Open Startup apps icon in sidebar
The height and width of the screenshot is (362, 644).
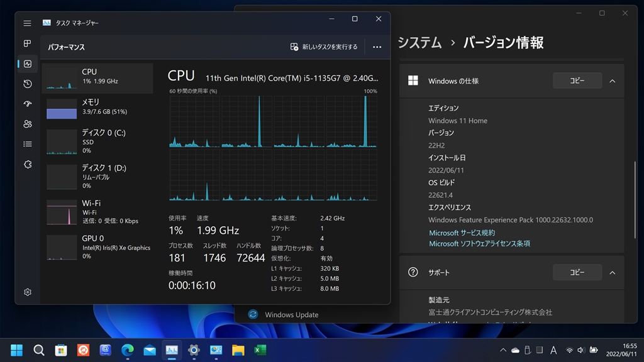[x=28, y=104]
